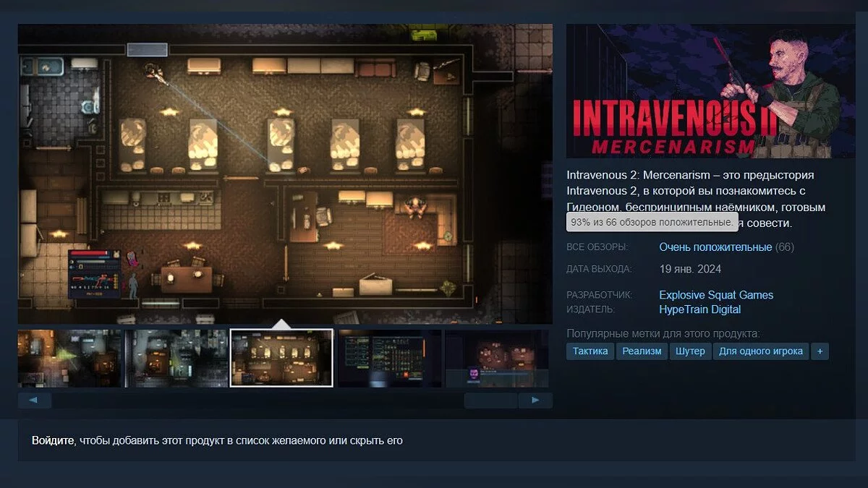The width and height of the screenshot is (868, 488).
Task: Click the left scroll arrow under thumbnails
Action: point(34,400)
